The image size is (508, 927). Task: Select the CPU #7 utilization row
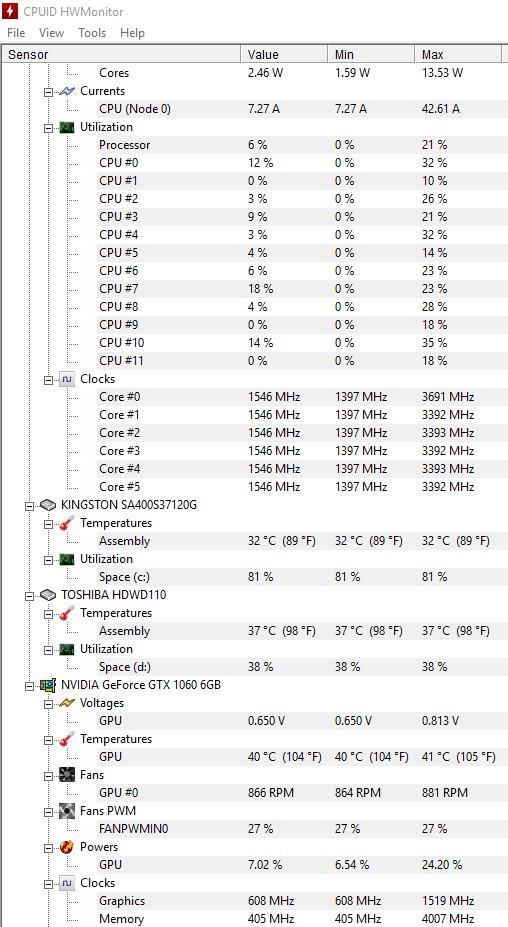pyautogui.click(x=254, y=289)
